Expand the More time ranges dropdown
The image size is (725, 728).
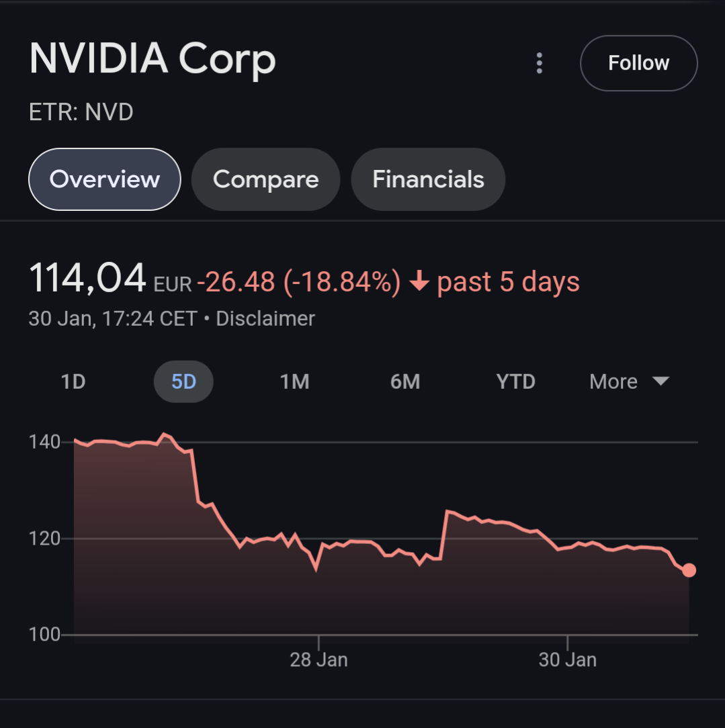point(629,381)
